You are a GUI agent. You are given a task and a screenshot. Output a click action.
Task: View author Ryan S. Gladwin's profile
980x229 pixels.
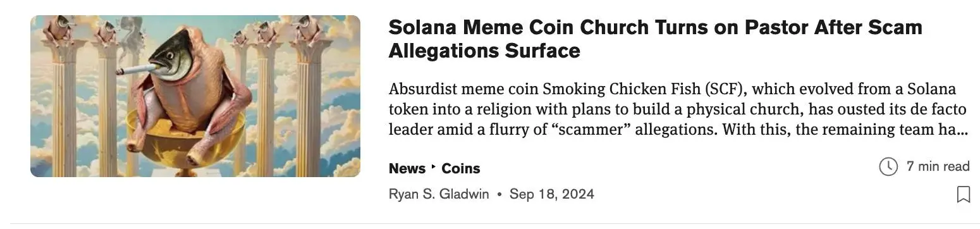click(x=439, y=194)
